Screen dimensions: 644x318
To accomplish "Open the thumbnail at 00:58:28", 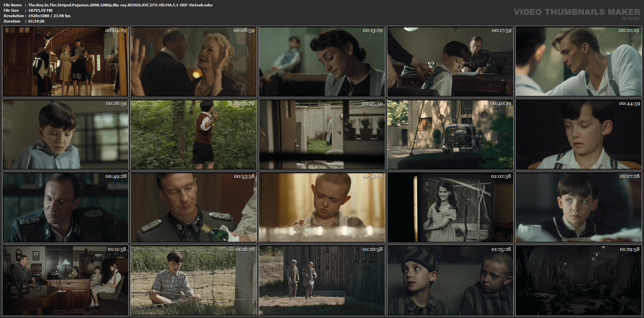I will click(x=322, y=207).
